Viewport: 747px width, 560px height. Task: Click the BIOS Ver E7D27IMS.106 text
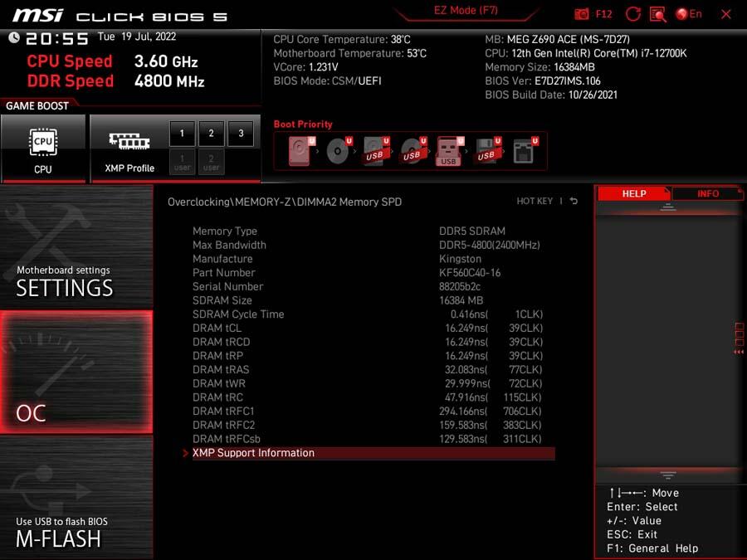pos(543,81)
